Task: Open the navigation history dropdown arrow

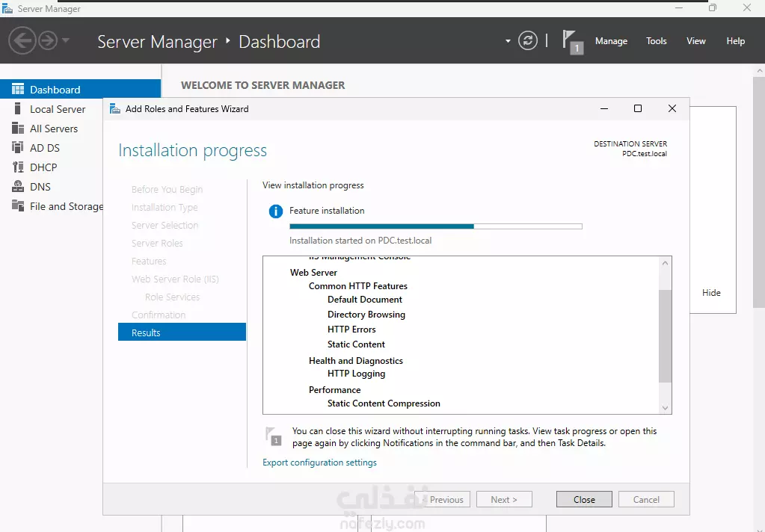Action: pos(66,40)
